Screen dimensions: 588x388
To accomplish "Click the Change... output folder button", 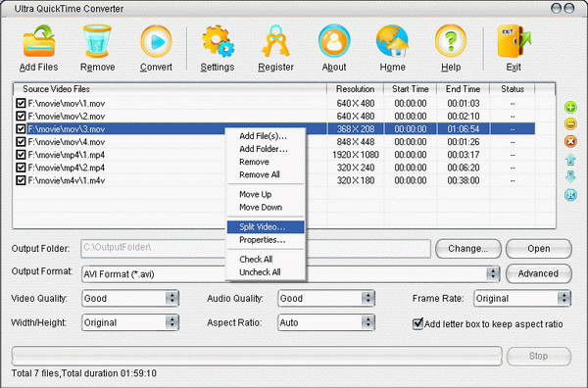I will (x=468, y=249).
